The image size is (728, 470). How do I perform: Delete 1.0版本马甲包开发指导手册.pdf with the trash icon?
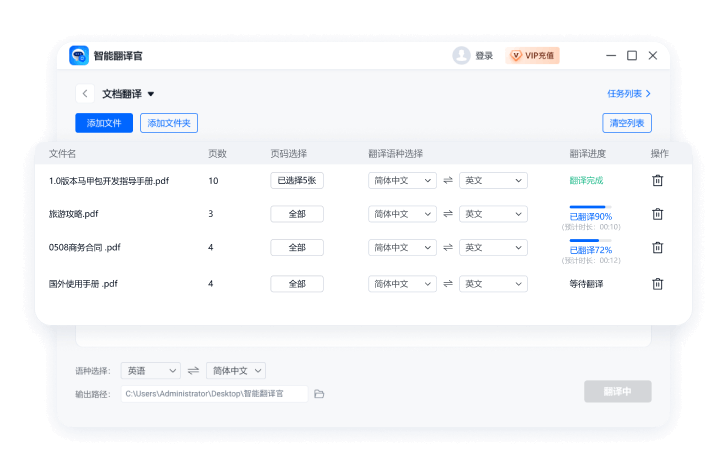pyautogui.click(x=657, y=180)
